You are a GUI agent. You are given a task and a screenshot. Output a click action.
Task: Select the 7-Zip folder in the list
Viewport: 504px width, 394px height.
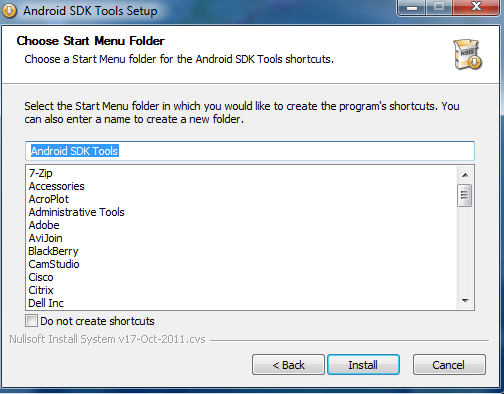click(41, 173)
